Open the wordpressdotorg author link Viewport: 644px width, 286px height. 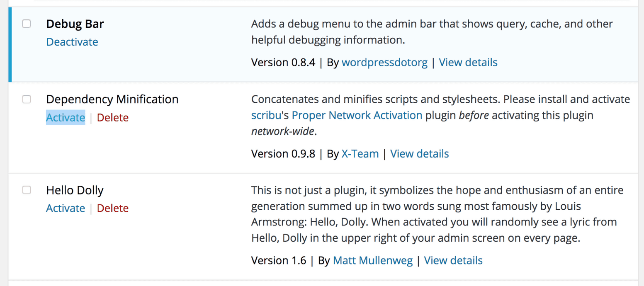(x=384, y=63)
